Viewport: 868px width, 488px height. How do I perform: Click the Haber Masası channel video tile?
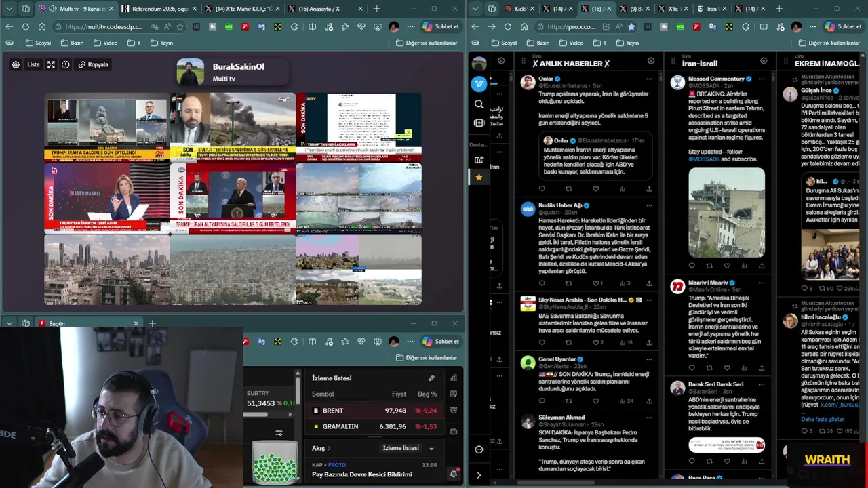tap(107, 198)
